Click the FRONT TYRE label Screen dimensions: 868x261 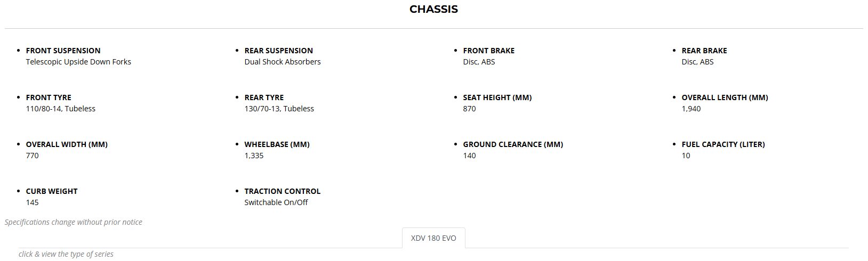49,97
